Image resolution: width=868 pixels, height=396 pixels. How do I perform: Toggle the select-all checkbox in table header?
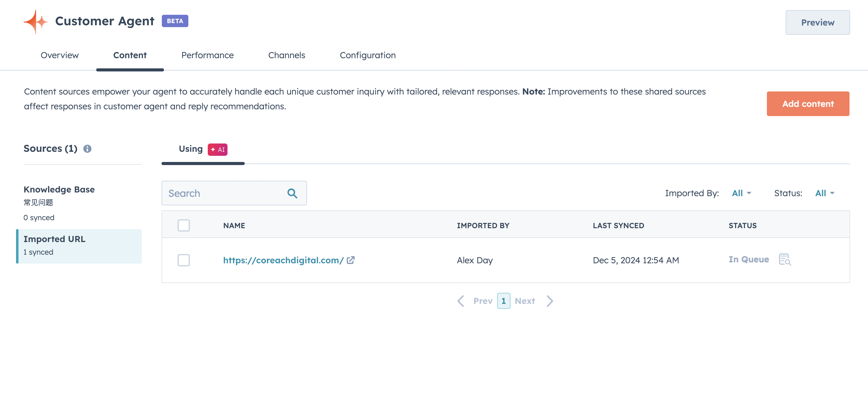[x=184, y=225]
